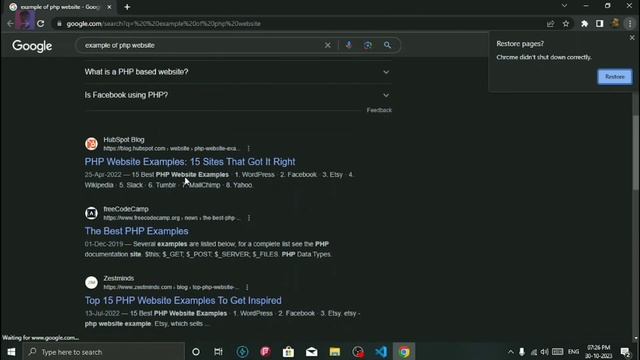
Task: Search by image with the Lens icon
Action: (368, 45)
